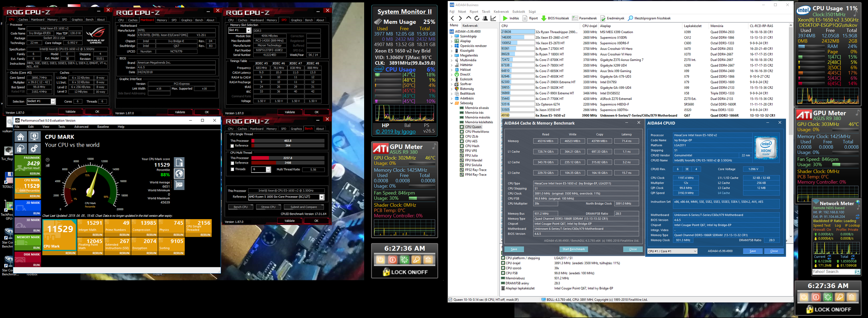The image size is (868, 318).
Task: Open the Slot #1 memory slot dropdown
Action: pos(249,30)
